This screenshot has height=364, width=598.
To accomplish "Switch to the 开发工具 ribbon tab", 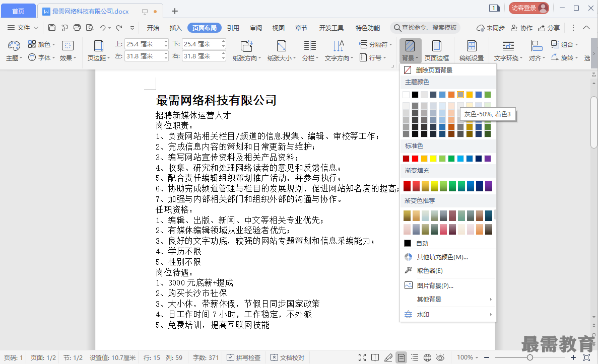I will 331,28.
